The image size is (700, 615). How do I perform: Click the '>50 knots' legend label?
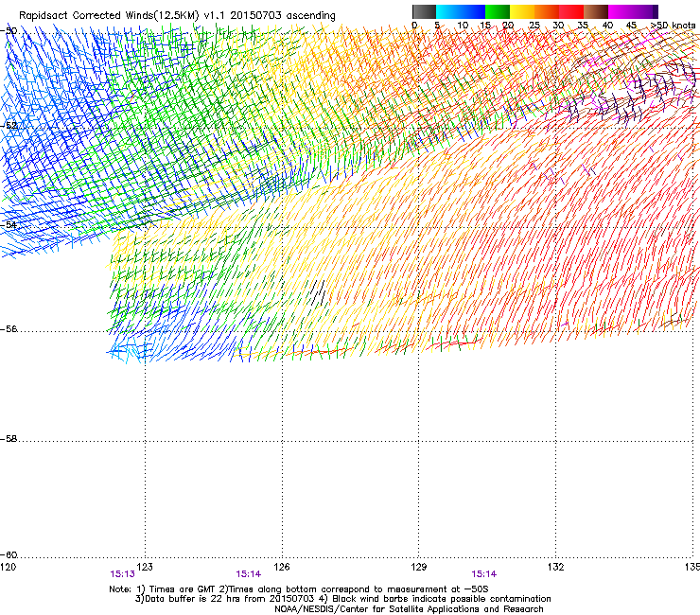(x=674, y=26)
